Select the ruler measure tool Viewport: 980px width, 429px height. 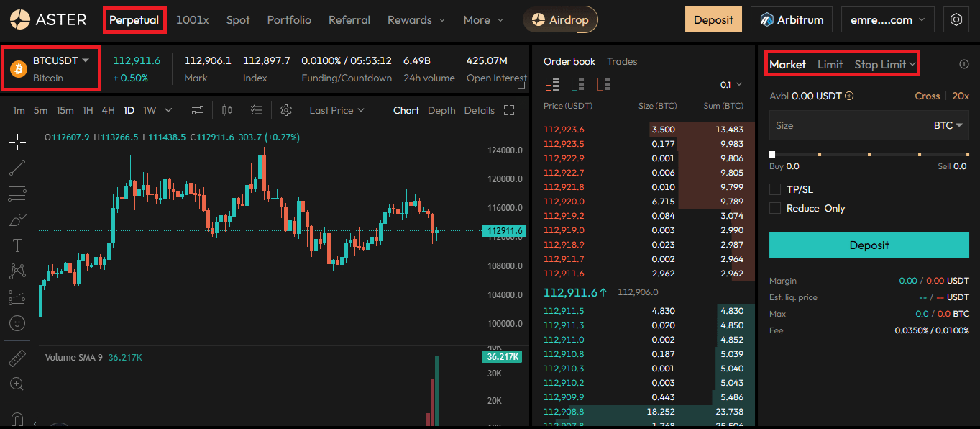pyautogui.click(x=18, y=358)
